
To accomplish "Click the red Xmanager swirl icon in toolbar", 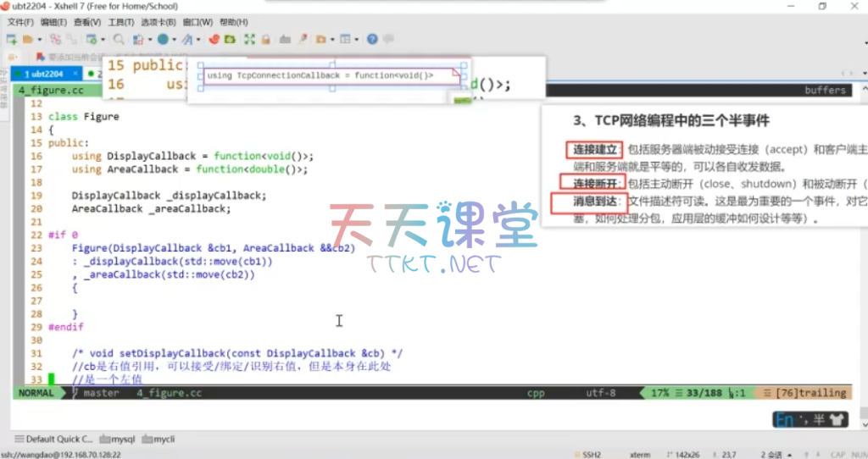I will pyautogui.click(x=214, y=39).
